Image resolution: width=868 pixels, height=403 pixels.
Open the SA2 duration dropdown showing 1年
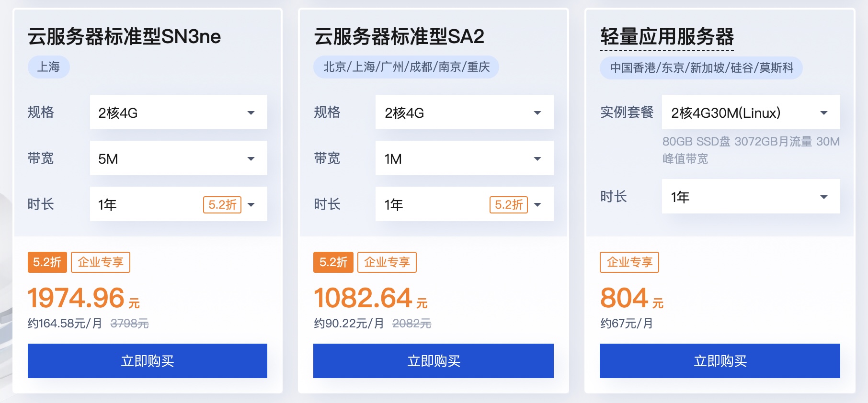tap(464, 204)
